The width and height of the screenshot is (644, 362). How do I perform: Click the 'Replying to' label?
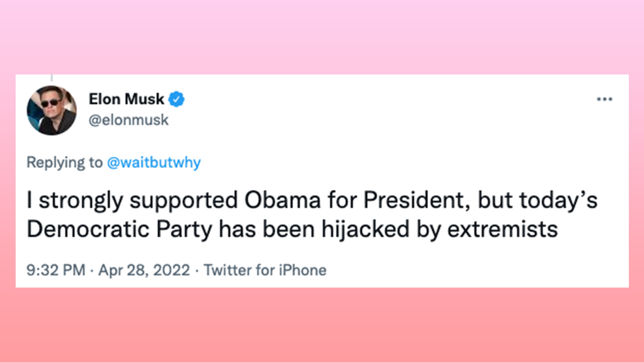coord(65,162)
